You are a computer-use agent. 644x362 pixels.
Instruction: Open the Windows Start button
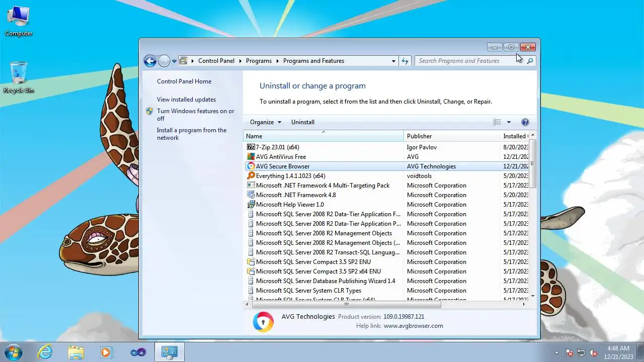click(13, 352)
